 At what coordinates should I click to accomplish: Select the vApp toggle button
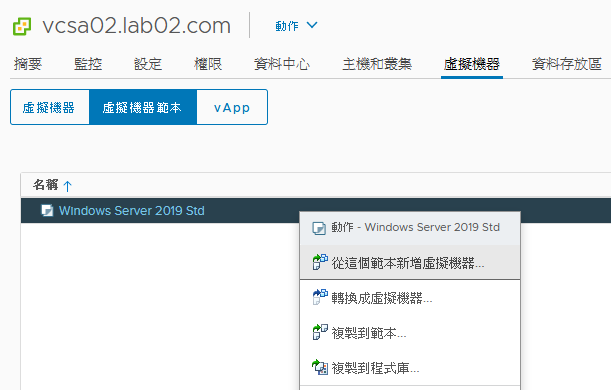(232, 107)
